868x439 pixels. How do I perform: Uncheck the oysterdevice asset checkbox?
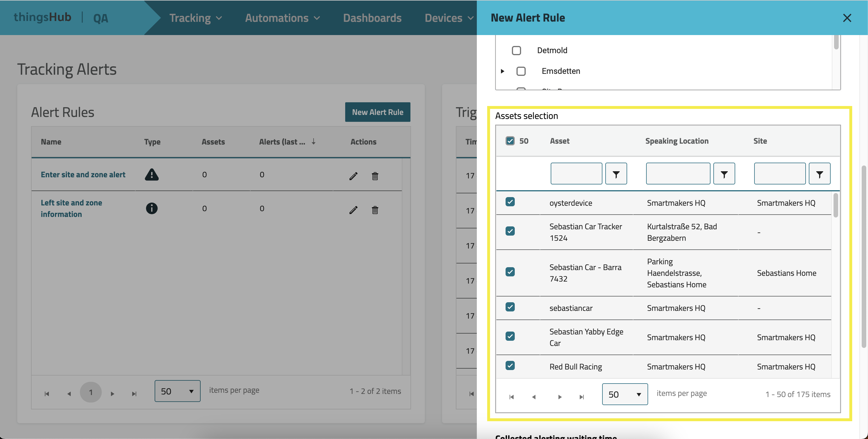510,202
